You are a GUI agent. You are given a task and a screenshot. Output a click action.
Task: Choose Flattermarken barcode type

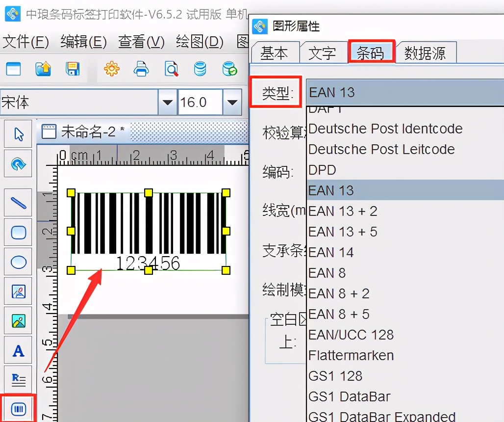(x=405, y=355)
